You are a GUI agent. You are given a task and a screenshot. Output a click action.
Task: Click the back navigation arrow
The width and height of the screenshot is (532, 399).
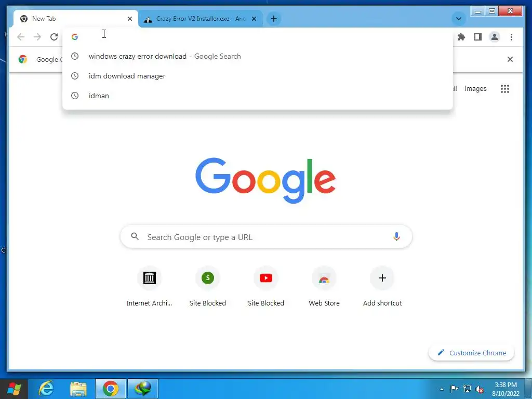[x=21, y=37]
